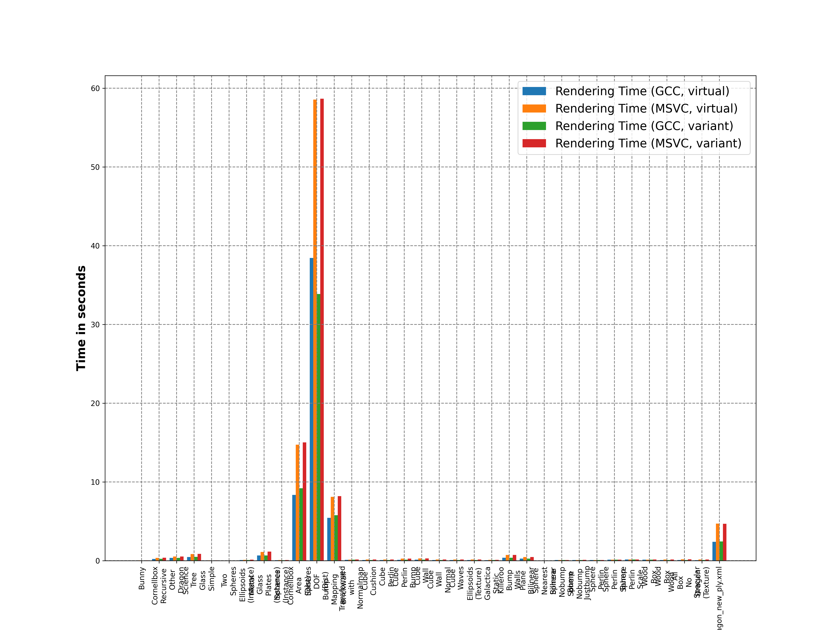The width and height of the screenshot is (840, 630).
Task: Click the tall green bar reaching about 34
Action: coord(319,427)
